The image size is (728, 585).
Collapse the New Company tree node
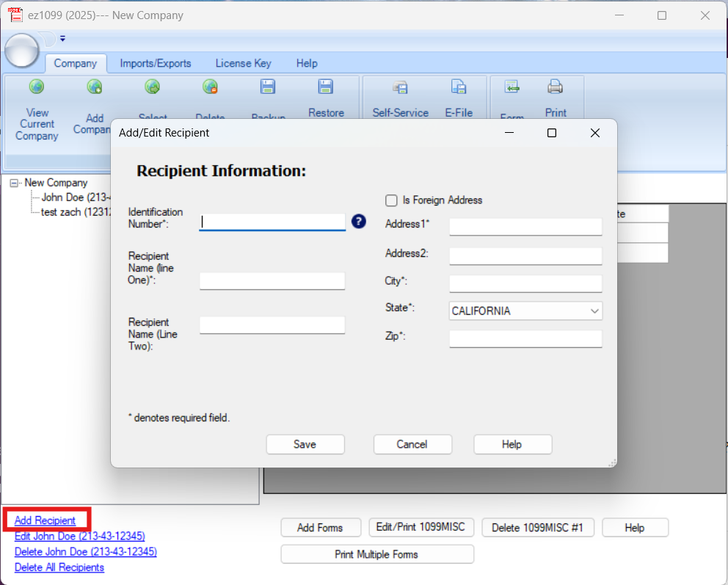(x=14, y=183)
